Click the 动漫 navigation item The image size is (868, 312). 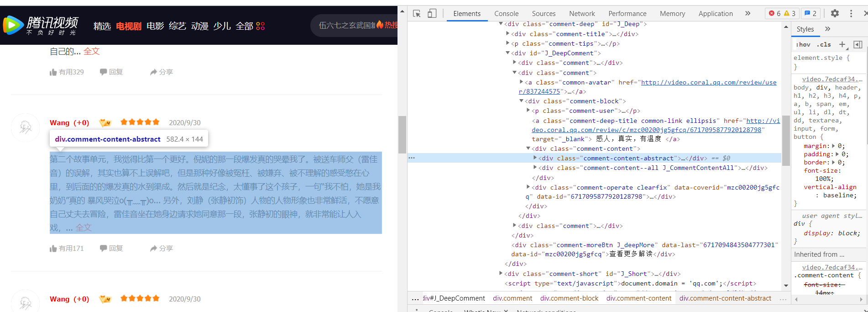pos(200,26)
